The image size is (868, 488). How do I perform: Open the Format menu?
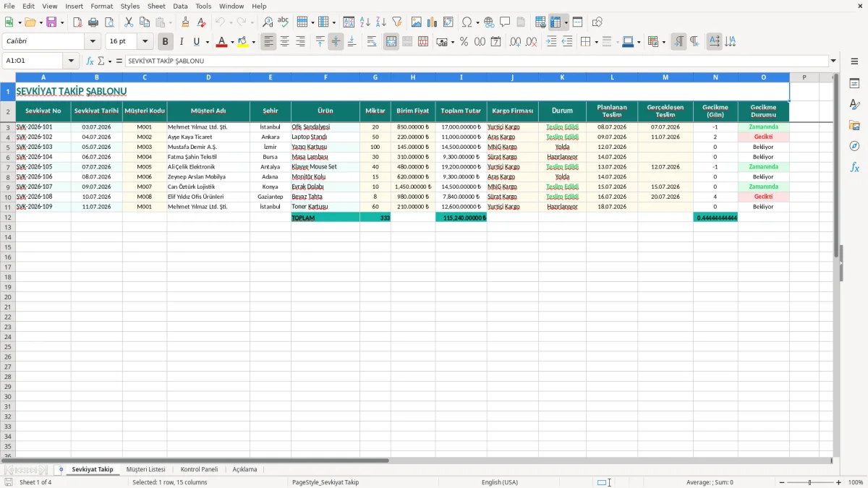(x=101, y=6)
